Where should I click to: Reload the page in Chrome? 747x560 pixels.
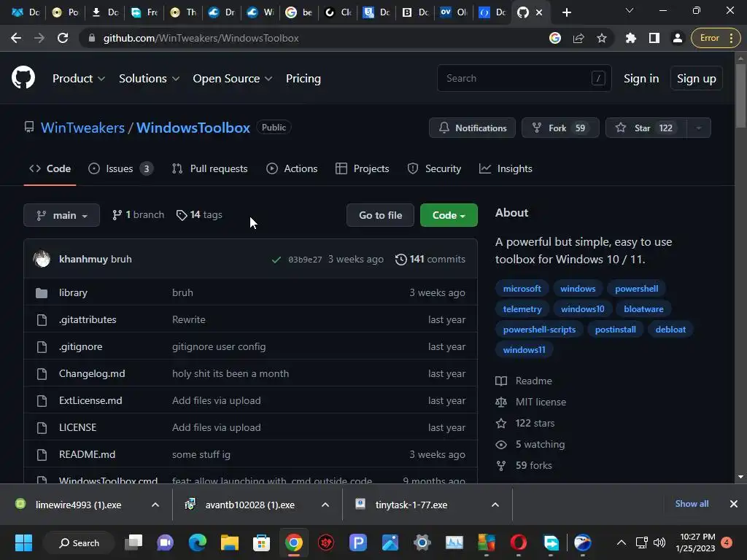[63, 38]
